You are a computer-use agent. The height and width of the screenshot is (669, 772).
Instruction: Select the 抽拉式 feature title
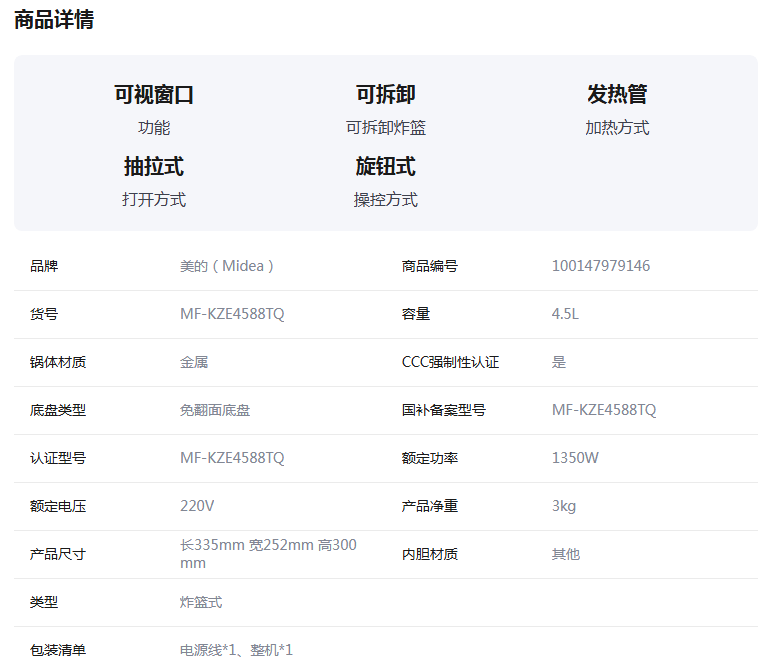pyautogui.click(x=154, y=166)
